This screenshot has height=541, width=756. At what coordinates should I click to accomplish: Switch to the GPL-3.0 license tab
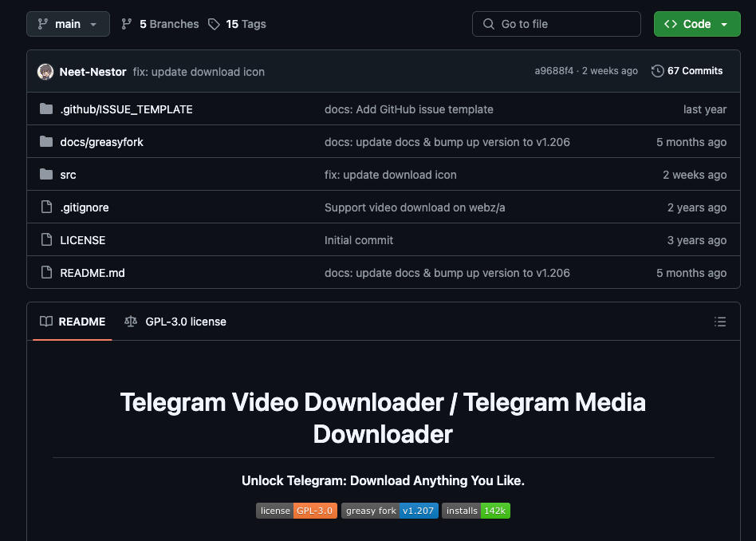(175, 322)
